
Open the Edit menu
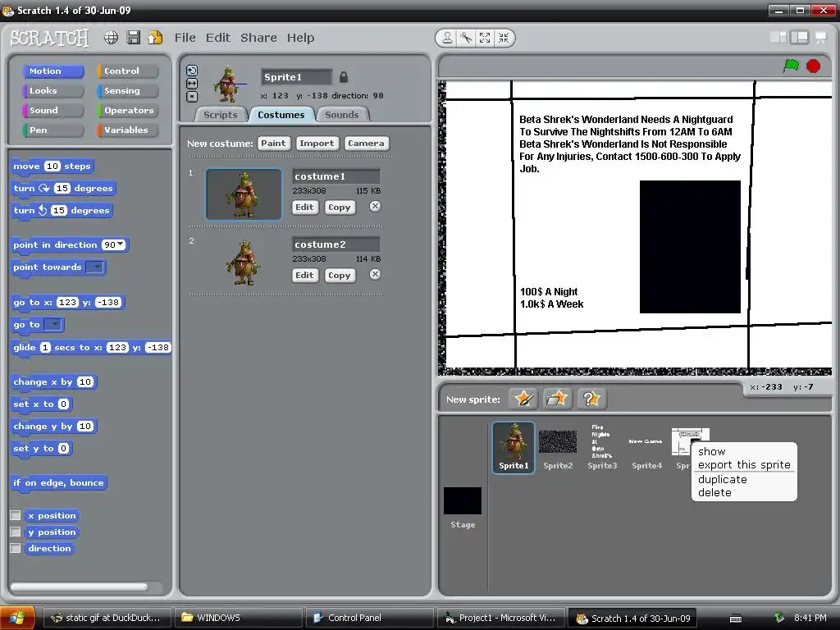coord(218,38)
